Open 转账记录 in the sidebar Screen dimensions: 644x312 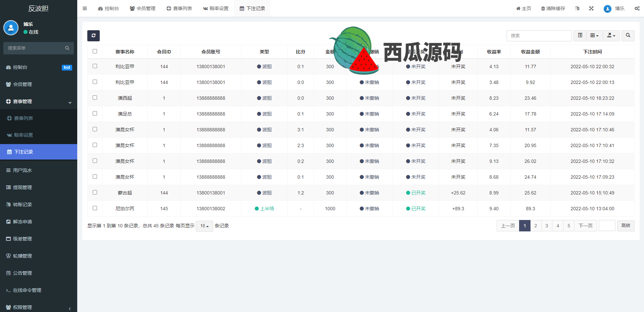coord(39,205)
